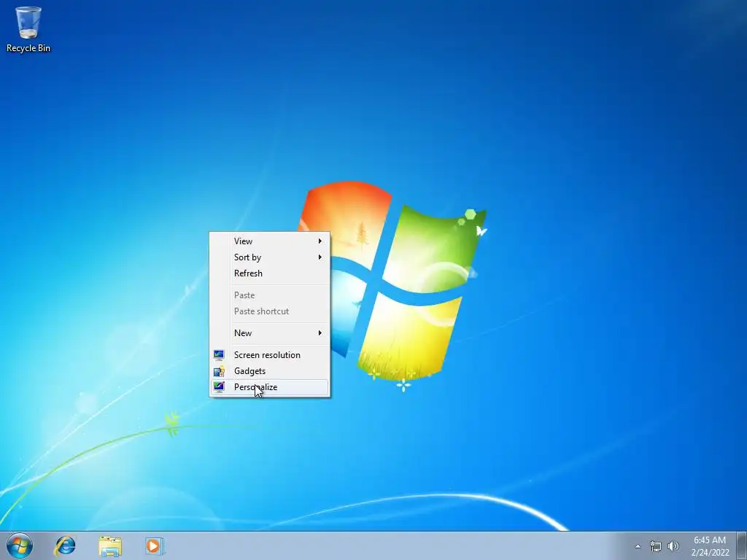This screenshot has height=560, width=747.
Task: Click the arrow beside View
Action: [320, 241]
